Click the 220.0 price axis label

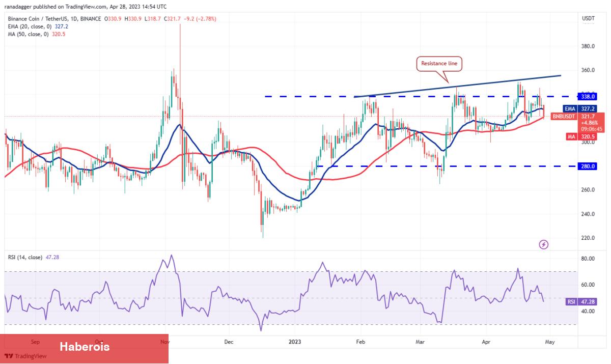click(x=589, y=238)
